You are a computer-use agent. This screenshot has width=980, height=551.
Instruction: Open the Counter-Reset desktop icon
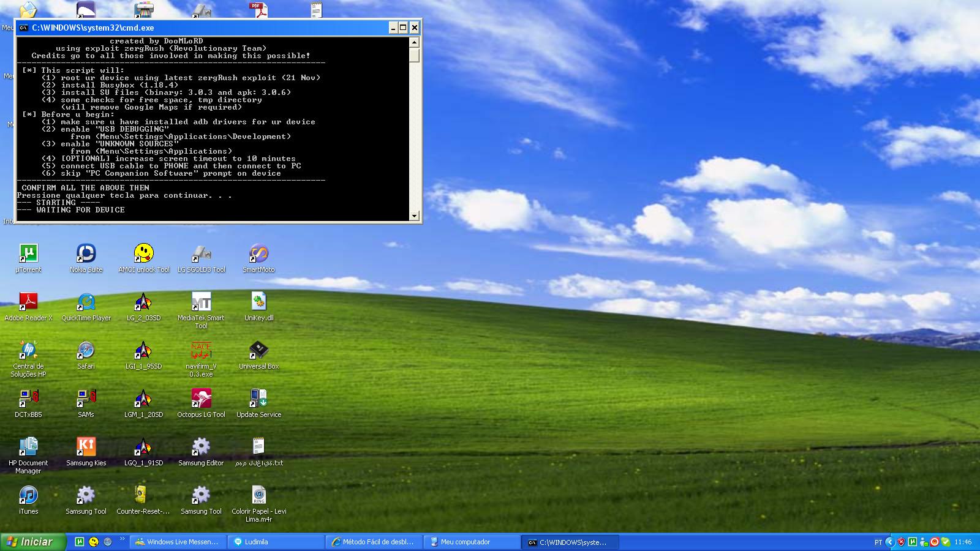pyautogui.click(x=144, y=500)
